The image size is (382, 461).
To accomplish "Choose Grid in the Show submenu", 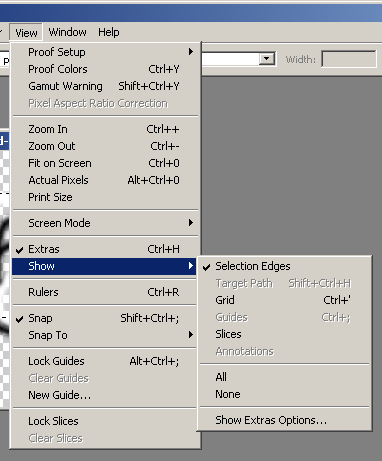I will coord(284,300).
